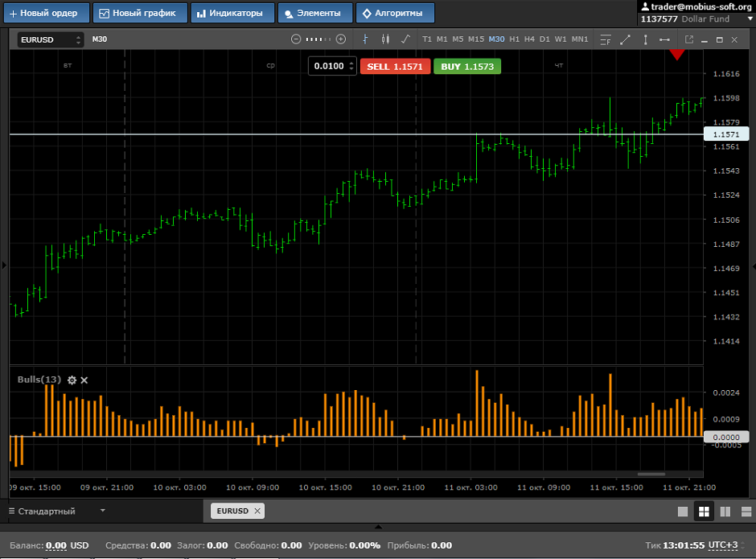The width and height of the screenshot is (756, 559).
Task: Step the 0.0100 volume value
Action: click(x=352, y=66)
